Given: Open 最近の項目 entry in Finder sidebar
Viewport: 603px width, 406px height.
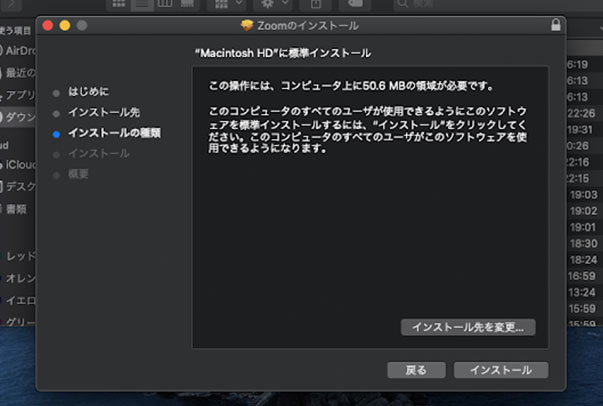Looking at the screenshot, I should click(17, 72).
